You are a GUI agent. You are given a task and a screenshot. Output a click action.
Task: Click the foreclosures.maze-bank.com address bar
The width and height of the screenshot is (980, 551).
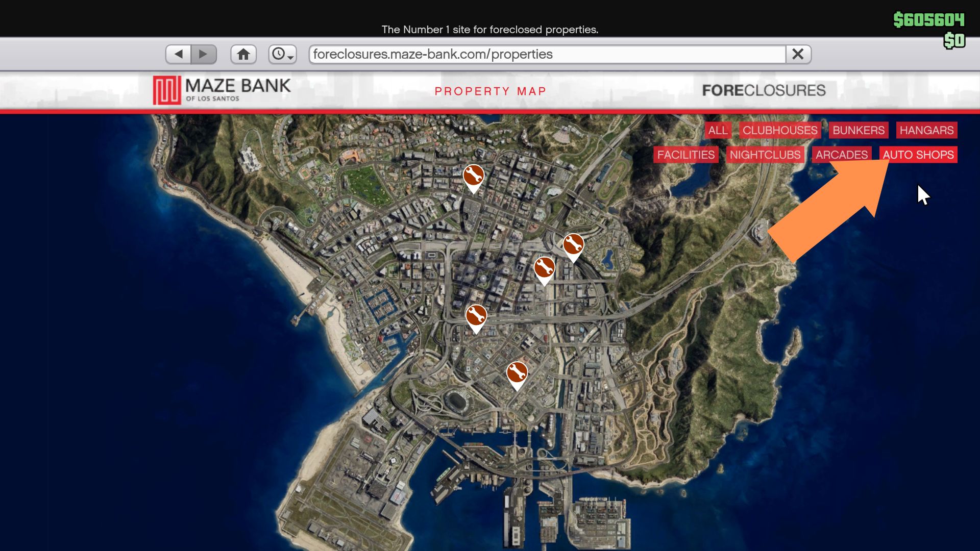tap(547, 54)
